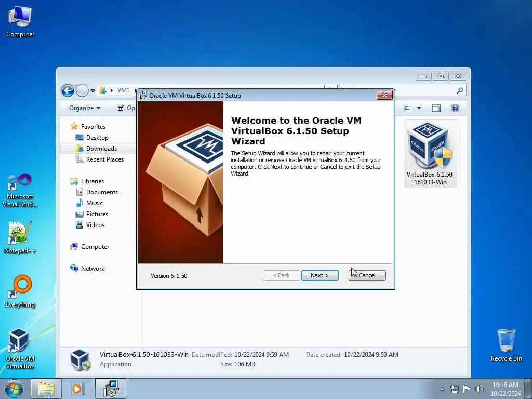This screenshot has height=399, width=532.
Task: Open the Computer desktop icon
Action: tap(20, 22)
